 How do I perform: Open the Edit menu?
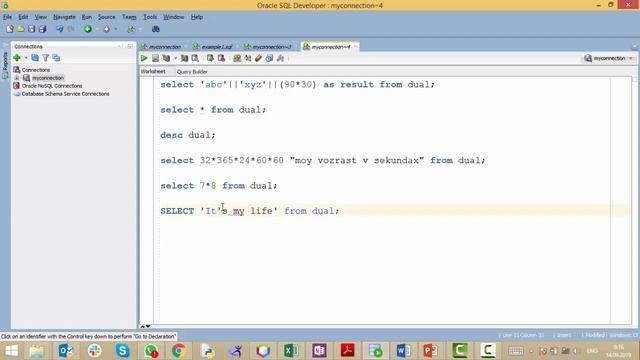[23, 17]
